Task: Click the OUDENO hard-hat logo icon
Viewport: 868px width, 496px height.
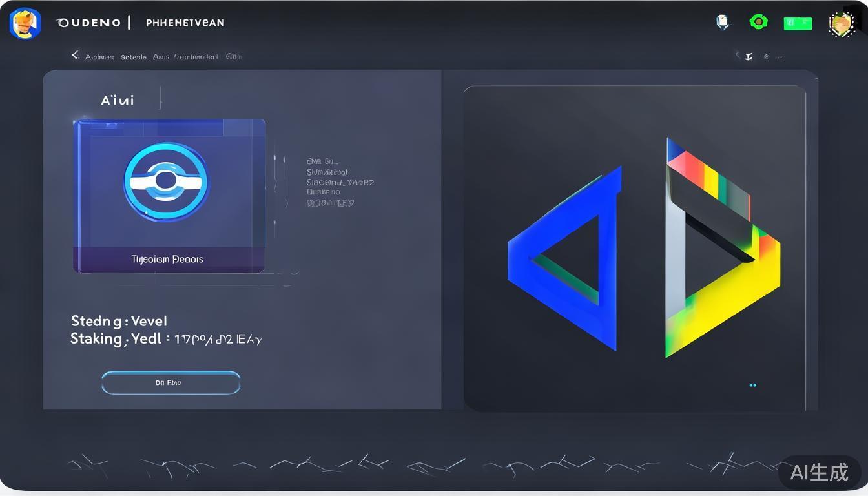Action: pyautogui.click(x=25, y=23)
